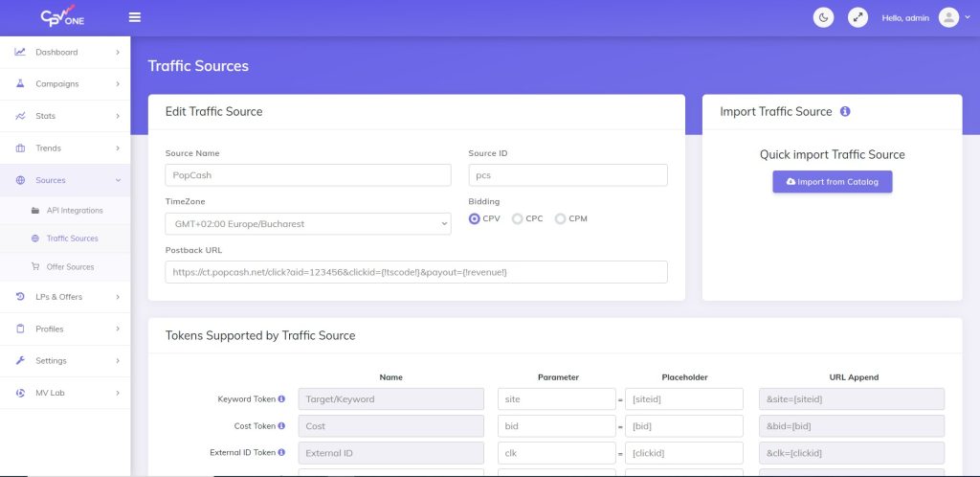The width and height of the screenshot is (980, 477).
Task: Click the API Integrations folder icon
Action: (35, 211)
